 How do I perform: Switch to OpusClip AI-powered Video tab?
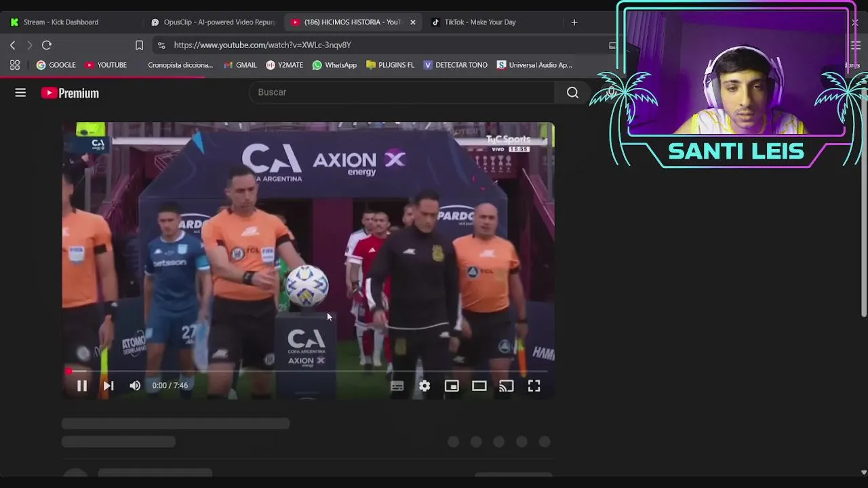tap(213, 22)
